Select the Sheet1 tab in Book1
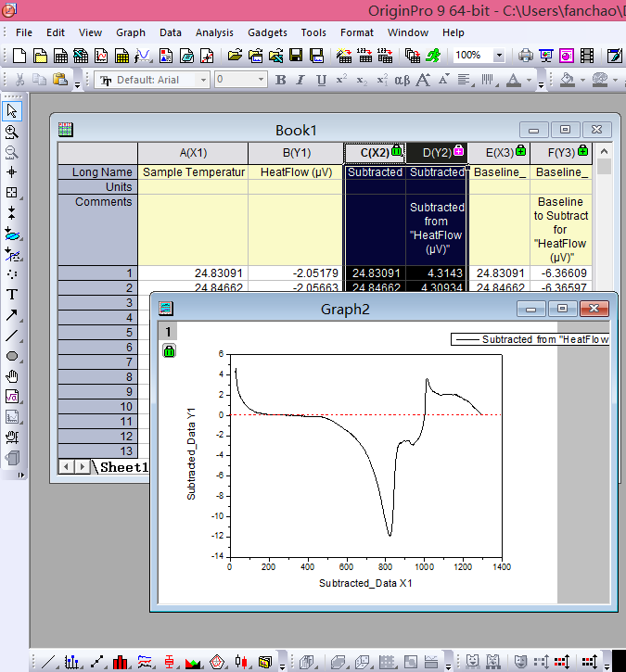The image size is (626, 672). [124, 467]
